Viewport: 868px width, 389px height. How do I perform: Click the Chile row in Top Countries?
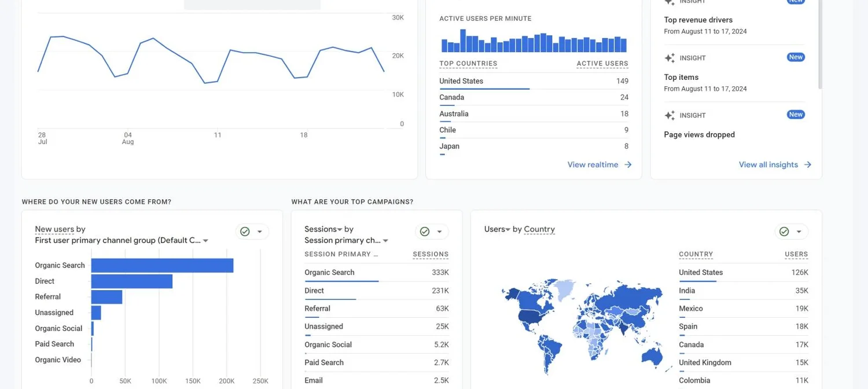[x=534, y=130]
